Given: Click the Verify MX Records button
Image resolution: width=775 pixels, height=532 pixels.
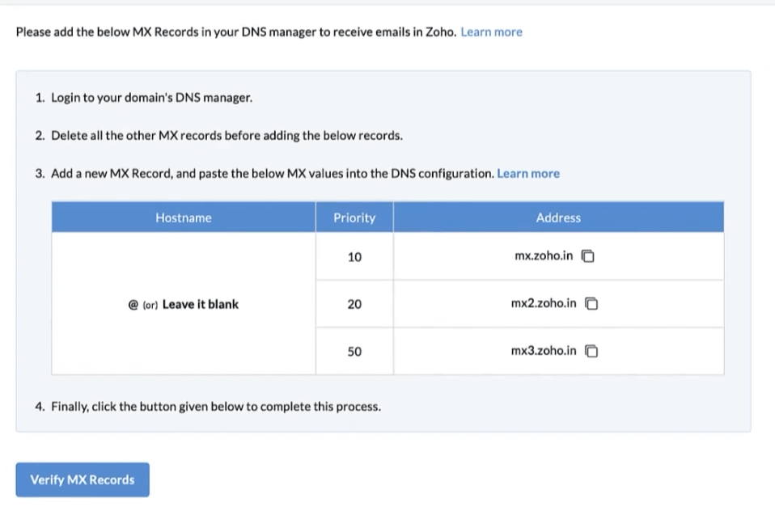Looking at the screenshot, I should 83,479.
